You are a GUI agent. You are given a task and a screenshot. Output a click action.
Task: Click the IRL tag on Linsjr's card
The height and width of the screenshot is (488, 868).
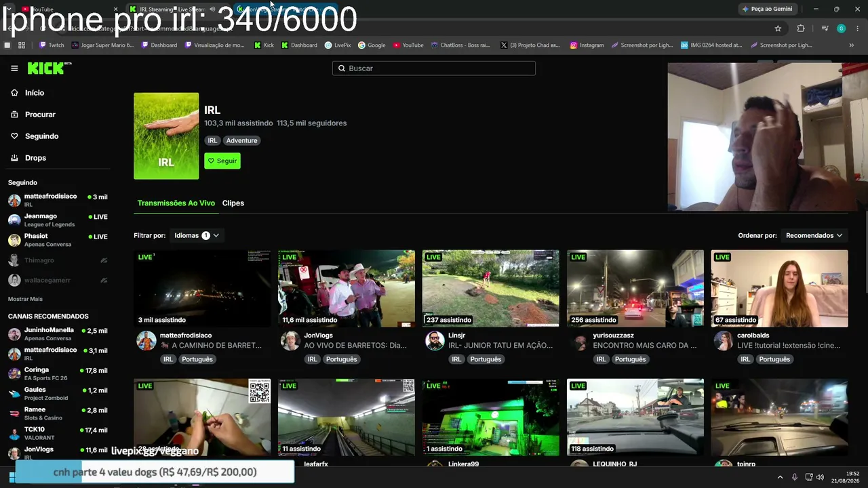(456, 359)
